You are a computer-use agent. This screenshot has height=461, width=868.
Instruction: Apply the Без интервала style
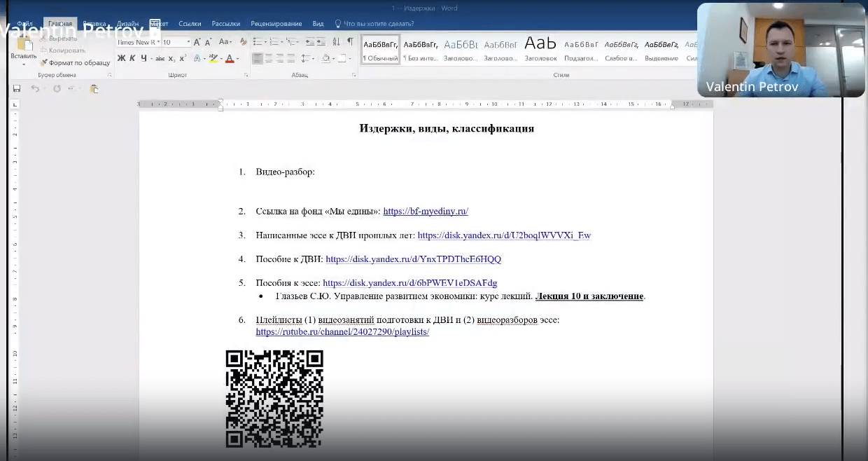coord(421,49)
